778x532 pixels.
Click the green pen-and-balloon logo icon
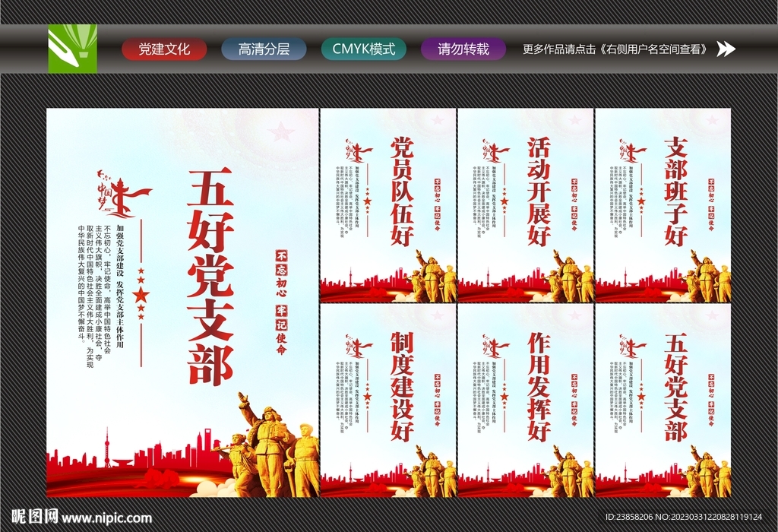pyautogui.click(x=72, y=49)
